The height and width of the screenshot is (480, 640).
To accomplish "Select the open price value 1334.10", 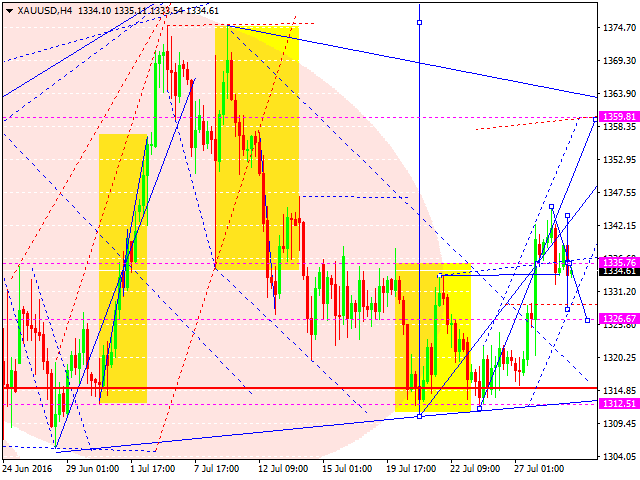I will (94, 11).
